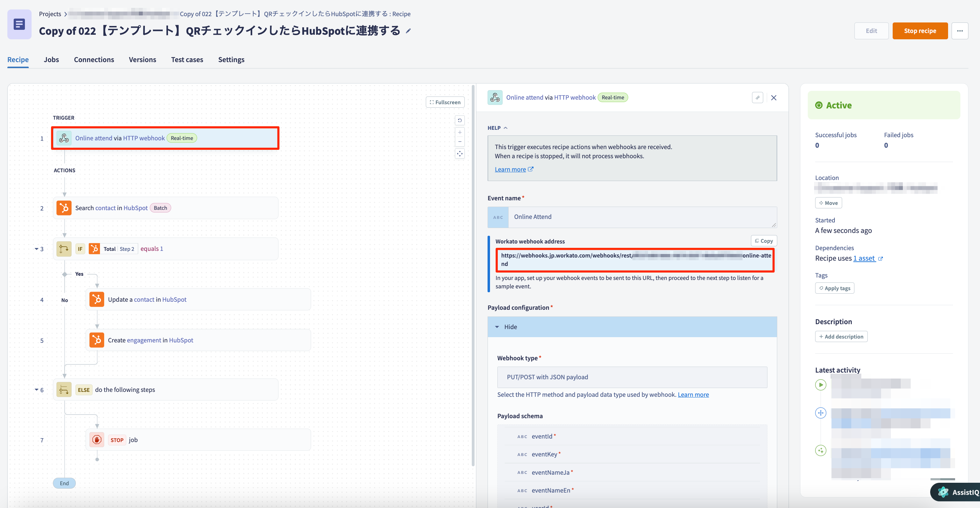Zoom out on the recipe canvas

click(459, 141)
